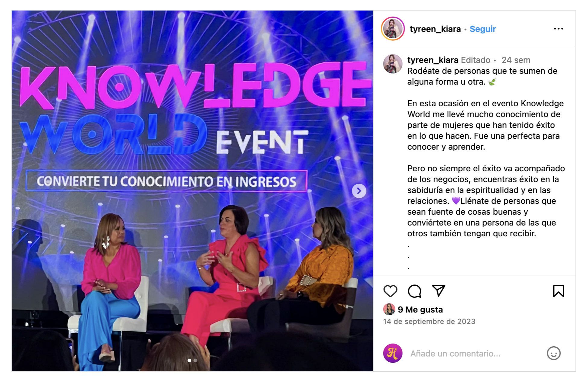Click the 24 sem timestamp in caption
This screenshot has width=588, height=386.
(516, 60)
